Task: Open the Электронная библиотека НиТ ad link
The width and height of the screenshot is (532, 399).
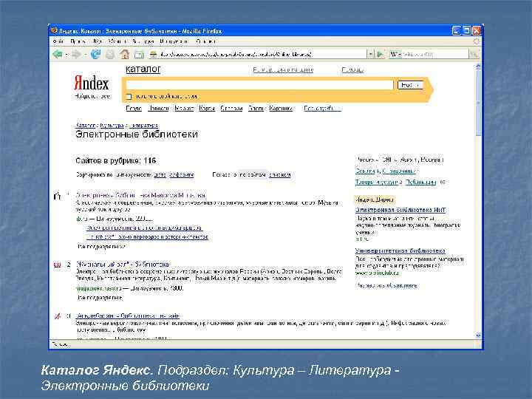Action: tap(400, 210)
